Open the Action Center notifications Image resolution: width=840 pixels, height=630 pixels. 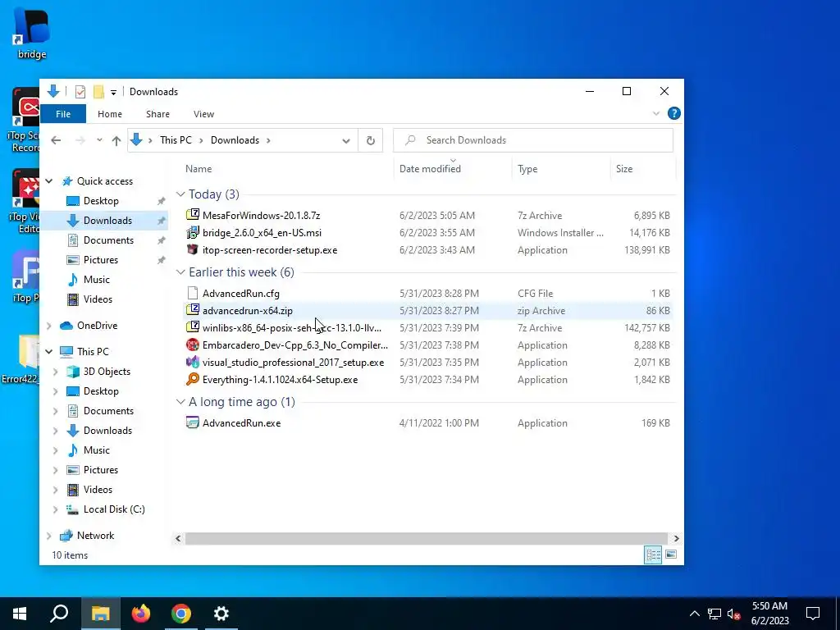click(x=813, y=614)
